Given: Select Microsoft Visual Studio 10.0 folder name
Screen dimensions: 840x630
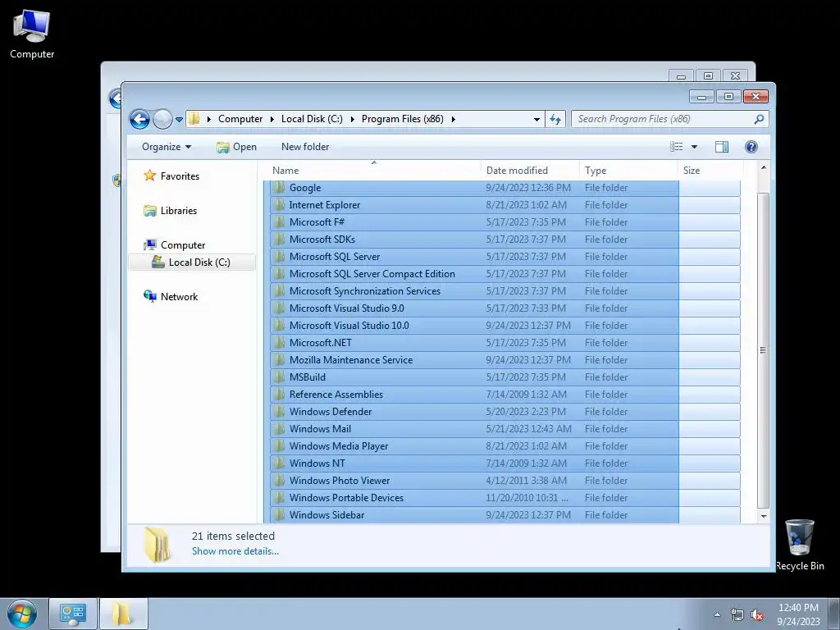Looking at the screenshot, I should (x=349, y=325).
